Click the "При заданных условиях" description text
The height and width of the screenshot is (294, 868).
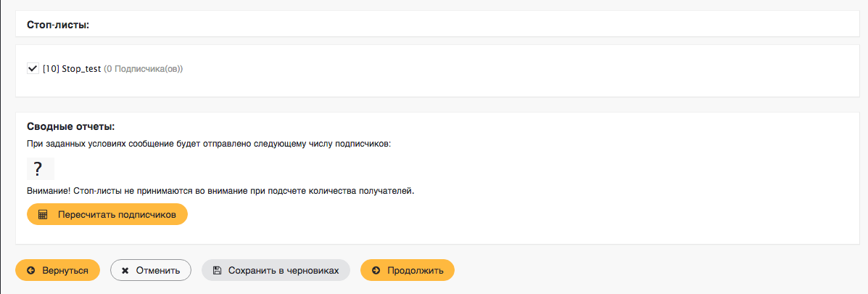pos(209,144)
